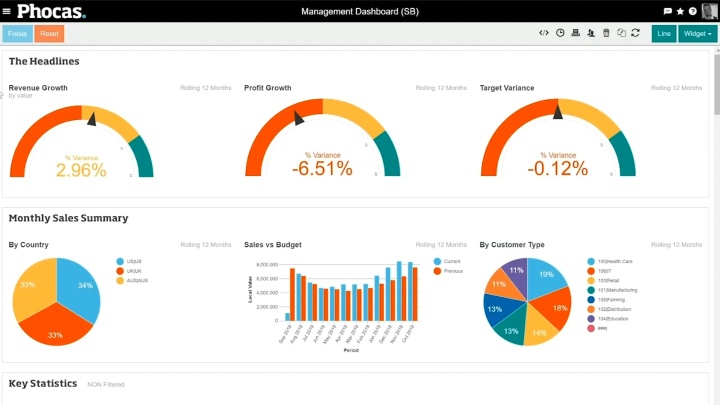Click the AUS legend swatch in By Country
This screenshot has height=405, width=720.
coord(120,281)
